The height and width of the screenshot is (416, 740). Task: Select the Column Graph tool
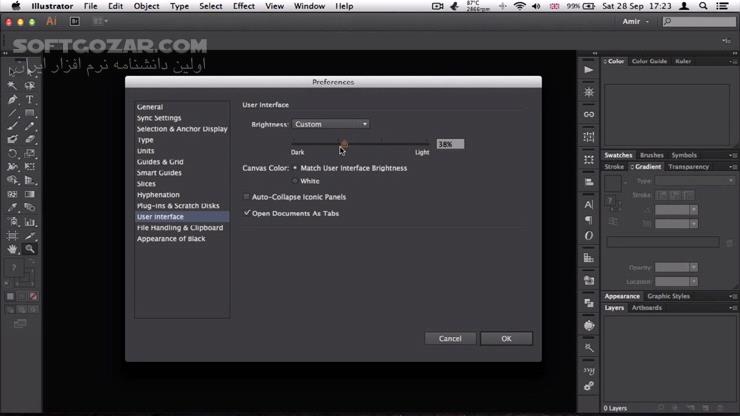(x=29, y=221)
